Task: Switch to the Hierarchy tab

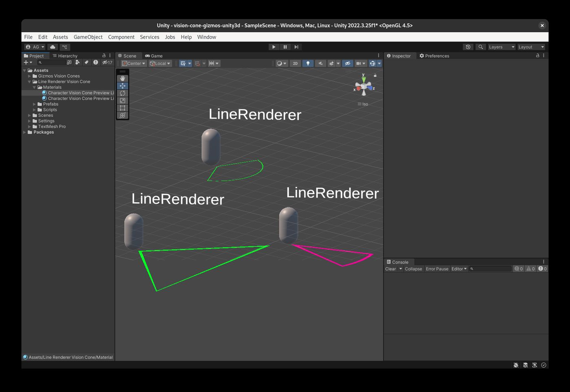Action: [65, 56]
